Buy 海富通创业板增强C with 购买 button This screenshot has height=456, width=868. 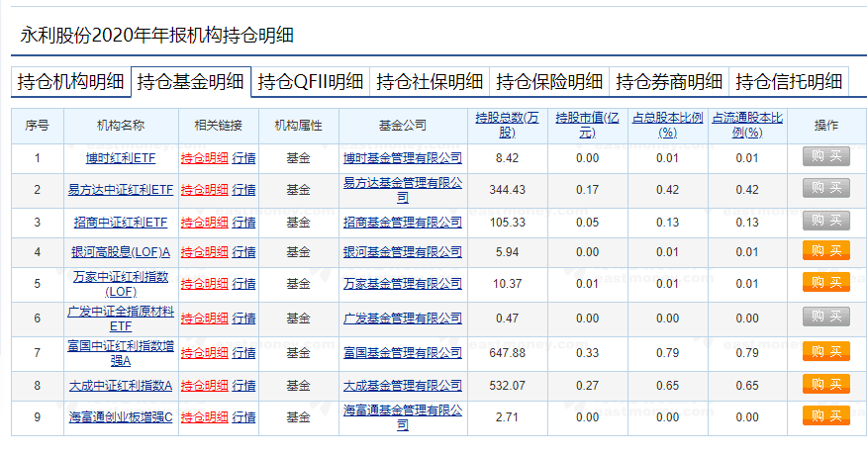[825, 415]
